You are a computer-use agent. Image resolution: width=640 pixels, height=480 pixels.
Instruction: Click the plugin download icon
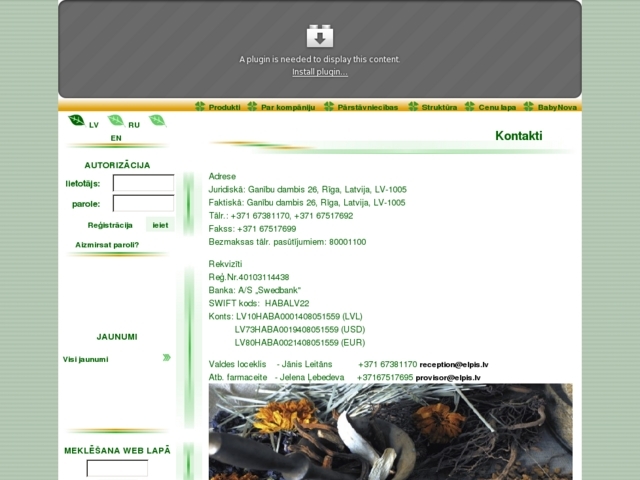pos(320,36)
